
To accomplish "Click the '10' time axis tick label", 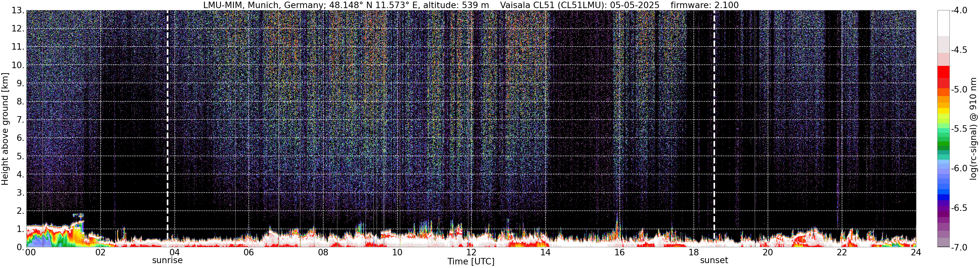I will 397,252.
